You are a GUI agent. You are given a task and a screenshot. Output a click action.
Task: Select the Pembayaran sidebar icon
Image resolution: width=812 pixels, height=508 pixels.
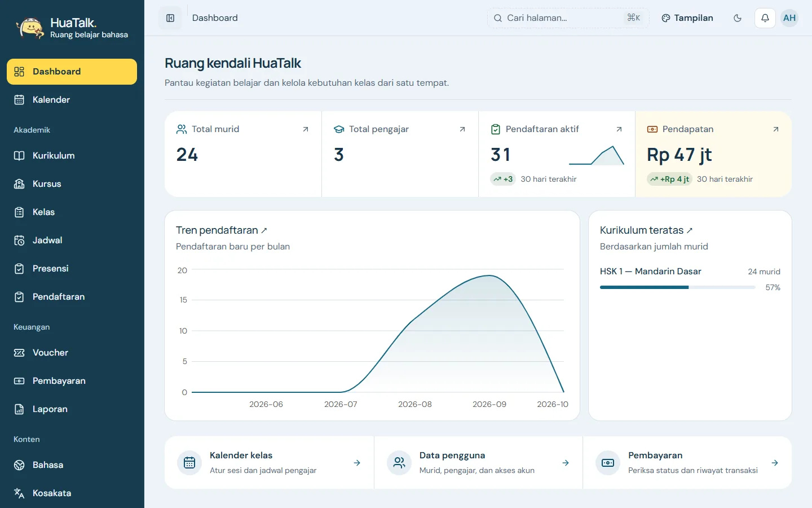pyautogui.click(x=19, y=381)
